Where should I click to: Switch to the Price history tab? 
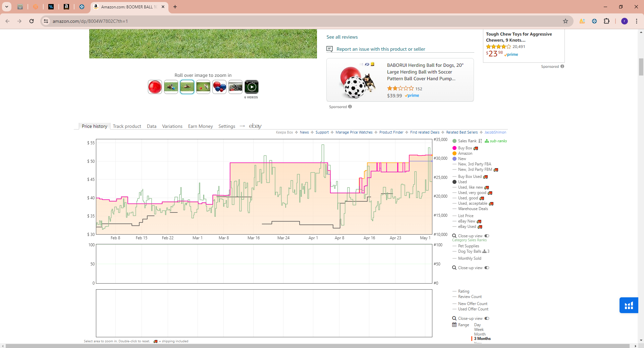(x=95, y=126)
